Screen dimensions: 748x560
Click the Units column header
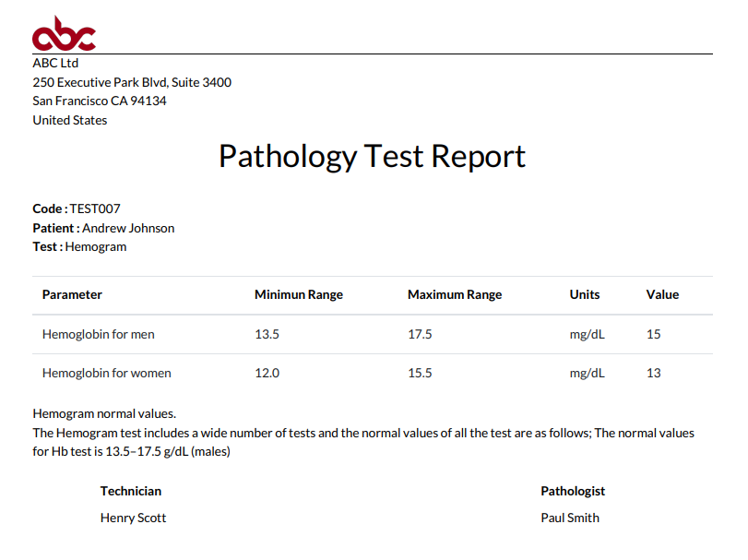pos(585,295)
